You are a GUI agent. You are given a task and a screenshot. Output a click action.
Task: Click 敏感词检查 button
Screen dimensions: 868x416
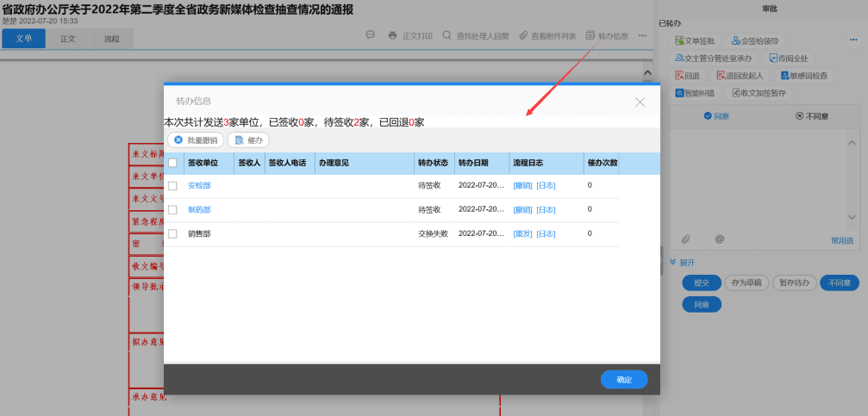tap(803, 76)
